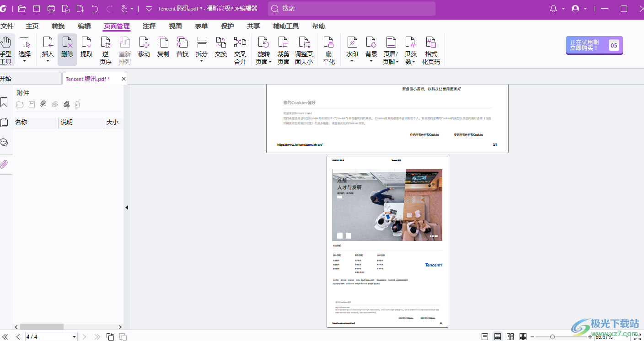This screenshot has width=644, height=341.
Task: Undo the last action
Action: [95, 9]
